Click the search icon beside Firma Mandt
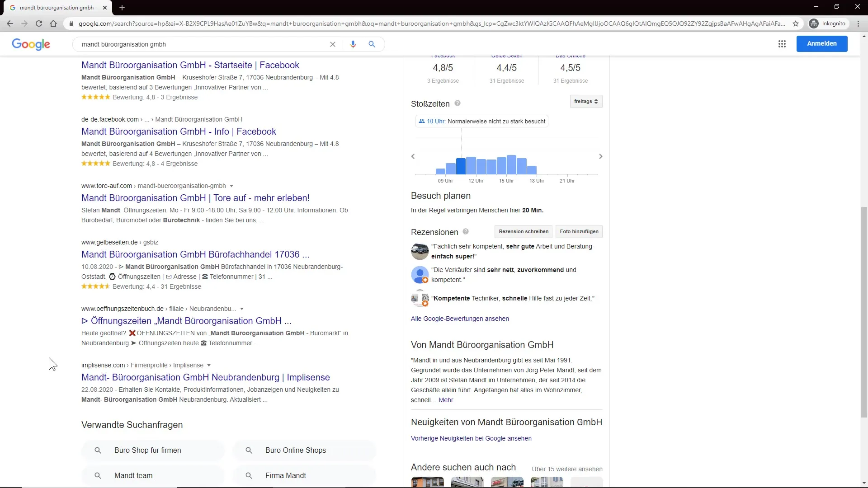The width and height of the screenshot is (868, 488). tap(249, 476)
